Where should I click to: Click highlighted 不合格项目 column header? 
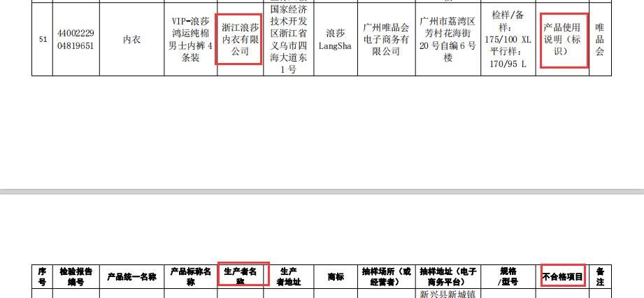pos(562,276)
